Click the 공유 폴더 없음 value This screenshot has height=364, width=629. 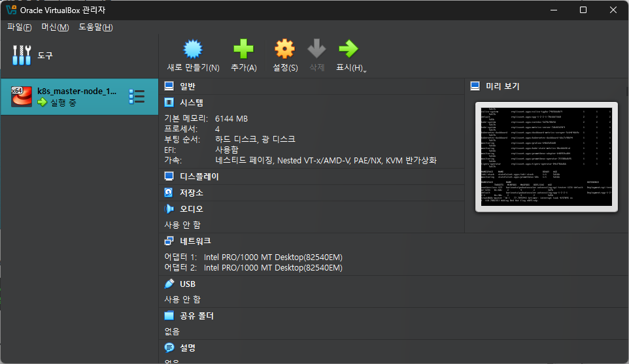172,331
